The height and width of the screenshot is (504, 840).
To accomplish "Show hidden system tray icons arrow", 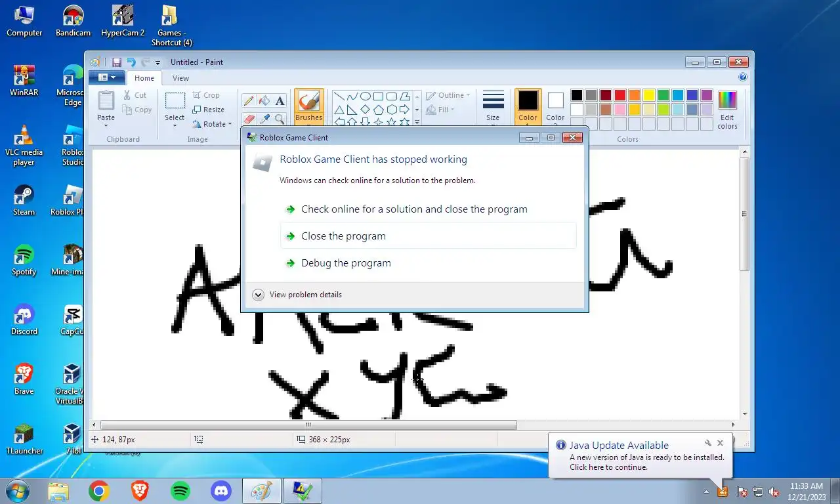I will [x=707, y=492].
